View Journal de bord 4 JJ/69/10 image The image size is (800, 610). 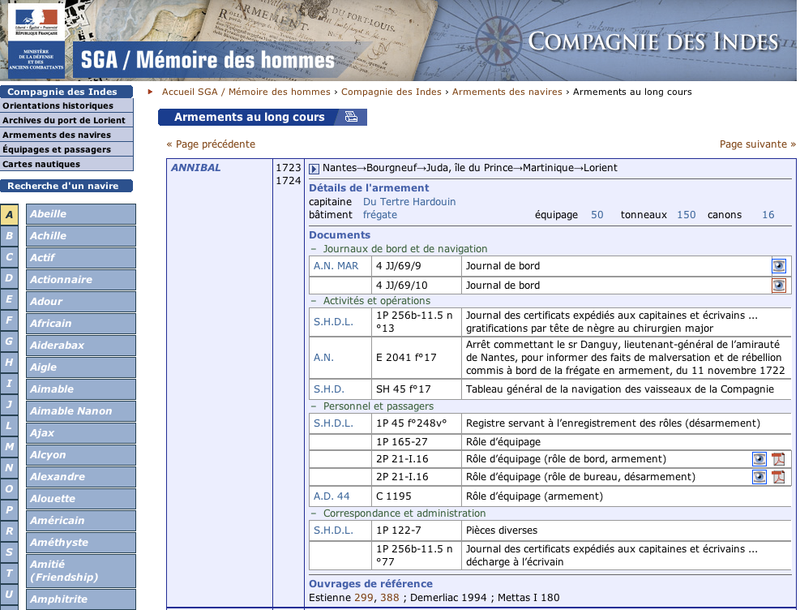pyautogui.click(x=779, y=285)
